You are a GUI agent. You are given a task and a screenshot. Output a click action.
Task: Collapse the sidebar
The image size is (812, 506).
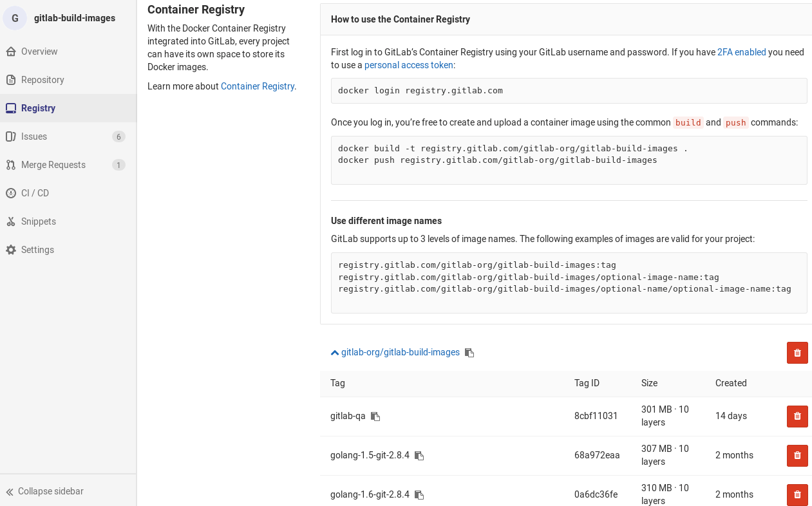45,491
